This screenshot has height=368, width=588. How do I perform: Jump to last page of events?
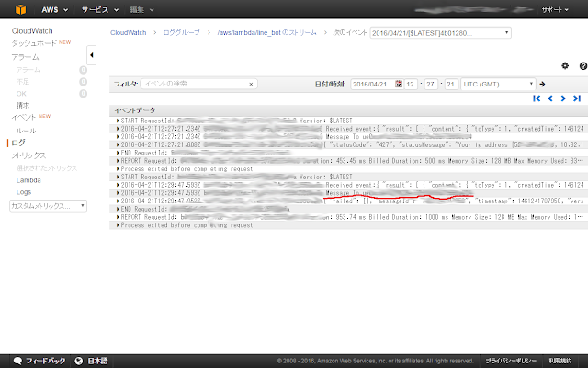click(x=577, y=98)
